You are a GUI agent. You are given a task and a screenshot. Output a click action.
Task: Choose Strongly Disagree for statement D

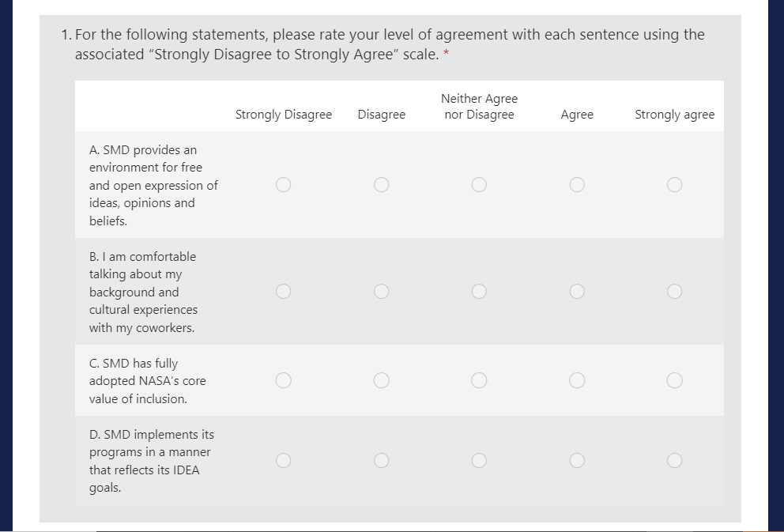(x=284, y=461)
